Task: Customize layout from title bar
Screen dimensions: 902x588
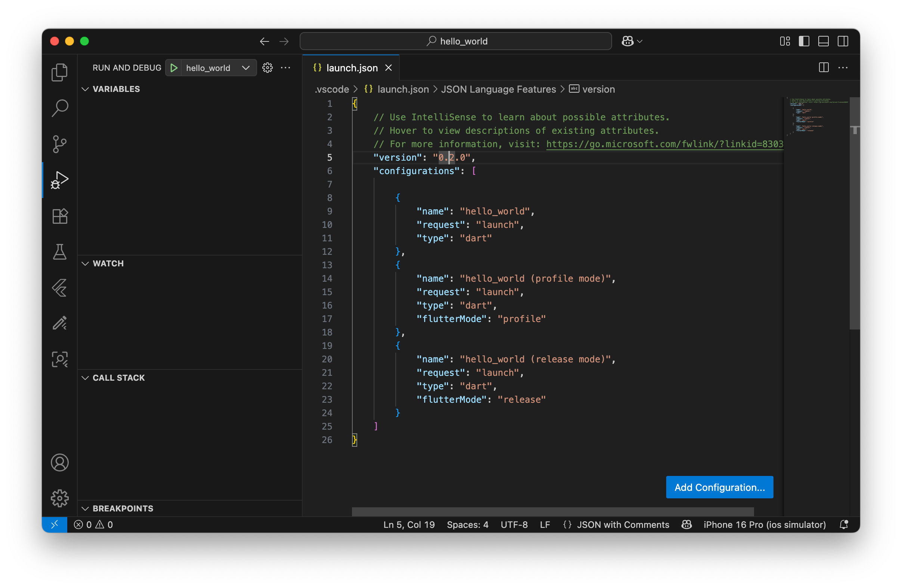Action: (x=785, y=41)
